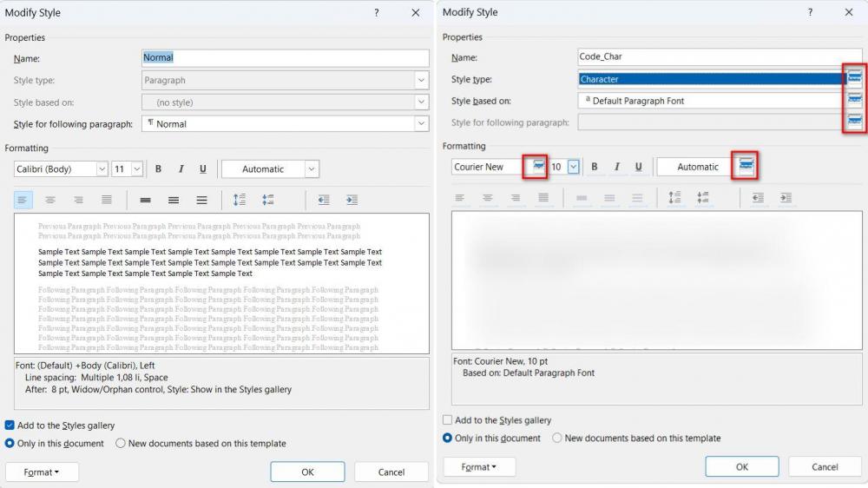The height and width of the screenshot is (488, 868).
Task: Open Format menu in the Normal style dialog
Action: 42,472
